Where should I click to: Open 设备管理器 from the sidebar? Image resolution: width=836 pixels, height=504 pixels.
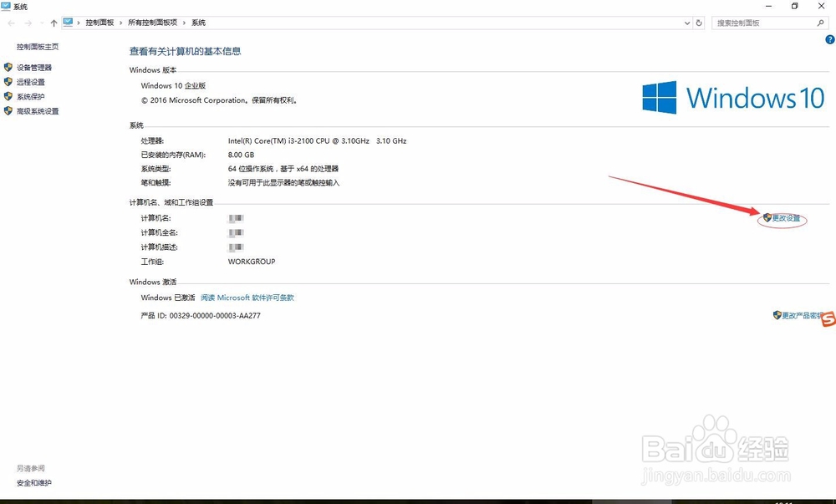(x=34, y=68)
